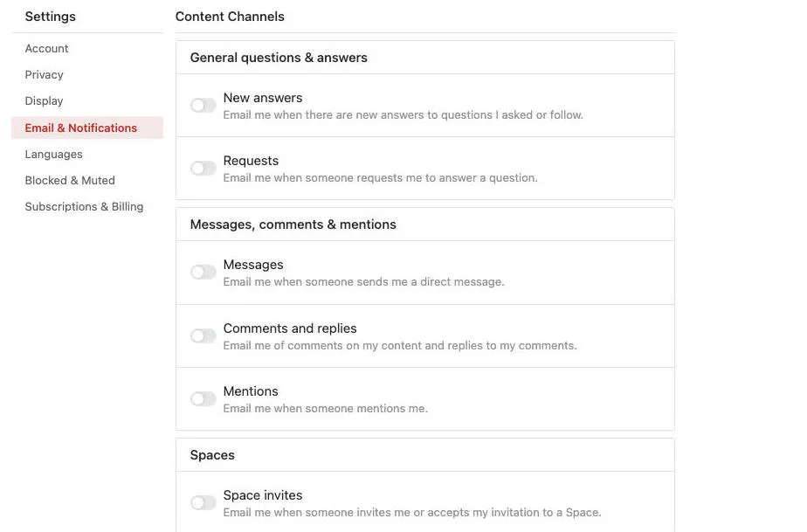Switch on the Space invites toggle
The width and height of the screenshot is (807, 532).
click(203, 503)
